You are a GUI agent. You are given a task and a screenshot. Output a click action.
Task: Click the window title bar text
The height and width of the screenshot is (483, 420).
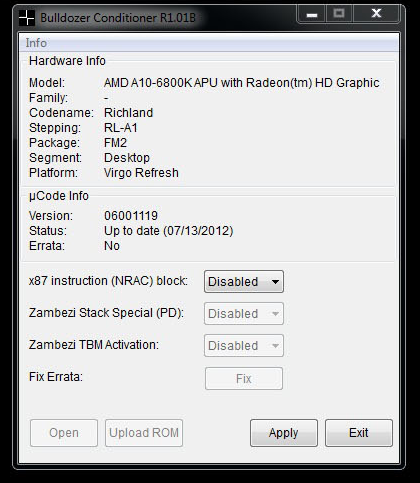point(118,18)
